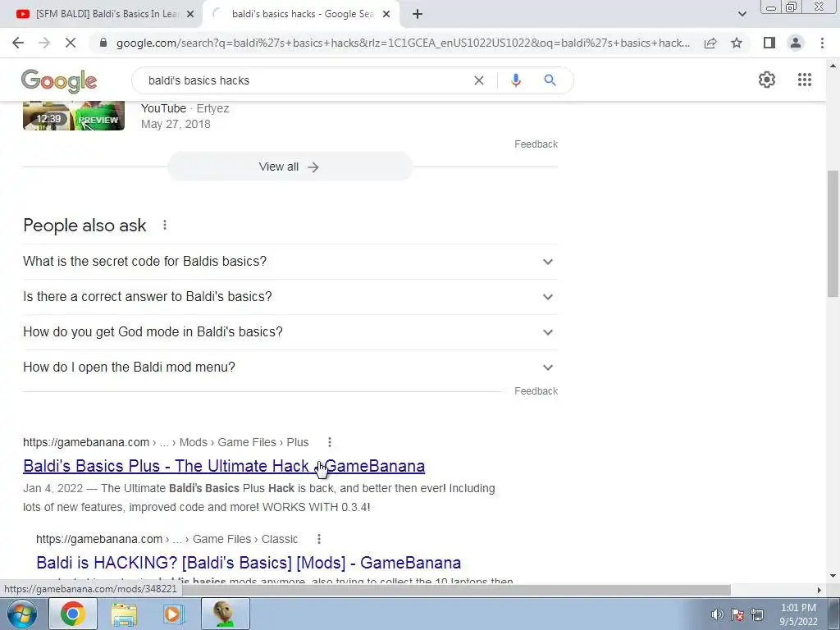Open Baldi's Basics Plus Ultimate Hack link
Image resolution: width=840 pixels, height=630 pixels.
pyautogui.click(x=224, y=466)
